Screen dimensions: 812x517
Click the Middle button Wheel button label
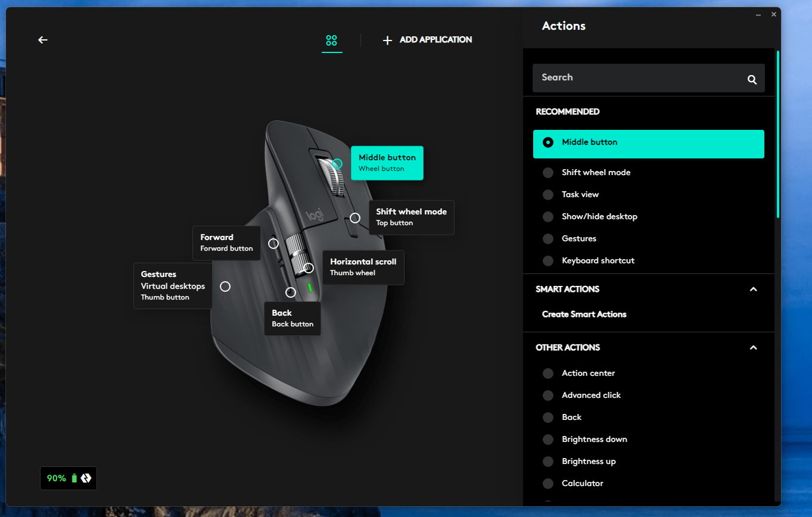point(387,163)
